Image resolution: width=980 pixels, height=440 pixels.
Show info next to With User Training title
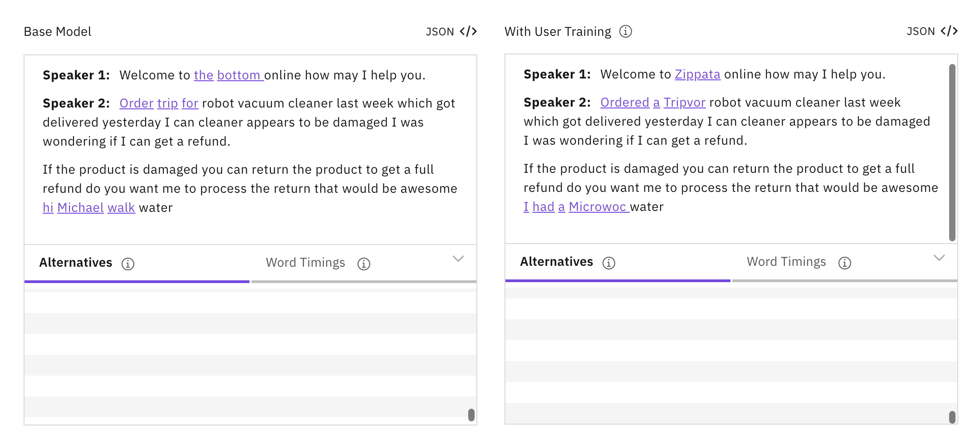626,31
